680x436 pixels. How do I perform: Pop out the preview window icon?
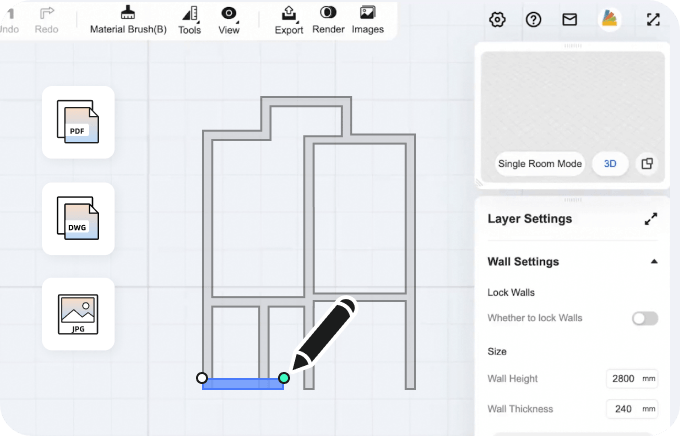pyautogui.click(x=647, y=164)
